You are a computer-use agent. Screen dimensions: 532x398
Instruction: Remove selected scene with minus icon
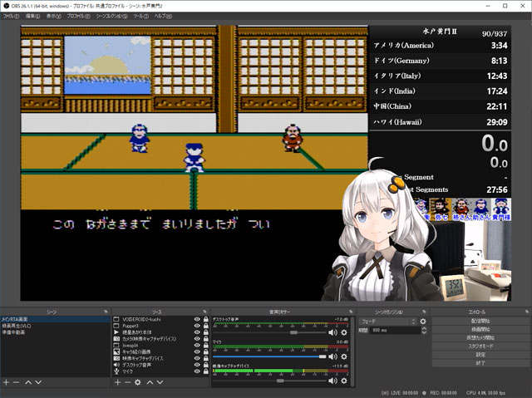point(17,382)
